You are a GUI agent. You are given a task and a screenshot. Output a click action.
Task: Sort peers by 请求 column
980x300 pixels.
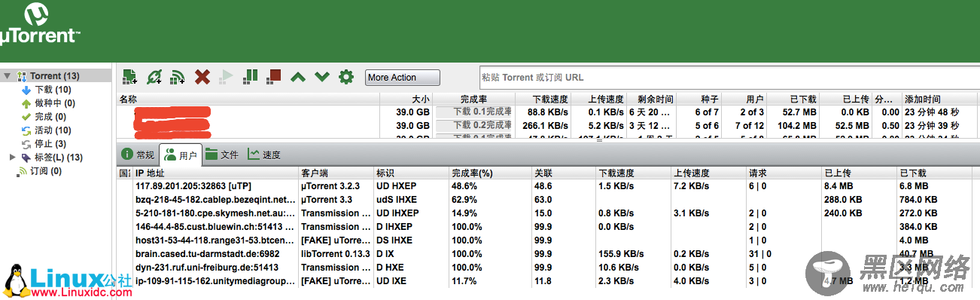click(x=784, y=174)
